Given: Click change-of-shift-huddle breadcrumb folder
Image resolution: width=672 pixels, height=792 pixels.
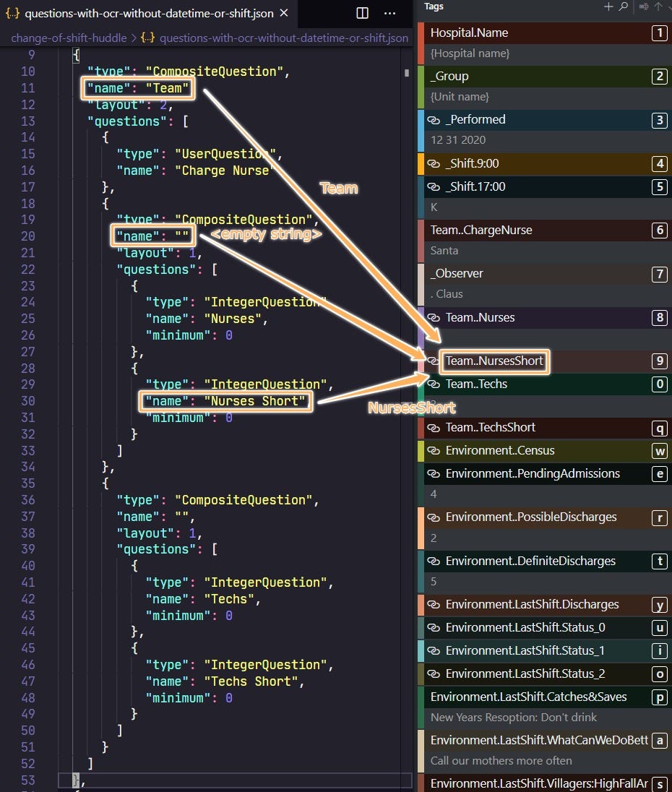Looking at the screenshot, I should click(68, 38).
